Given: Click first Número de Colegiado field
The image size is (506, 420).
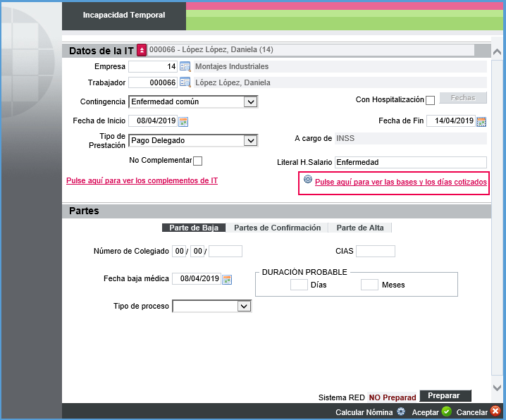Looking at the screenshot, I should (x=179, y=252).
